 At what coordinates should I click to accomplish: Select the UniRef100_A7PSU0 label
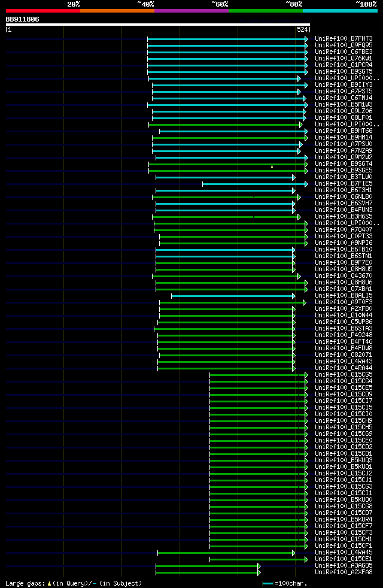pyautogui.click(x=344, y=144)
